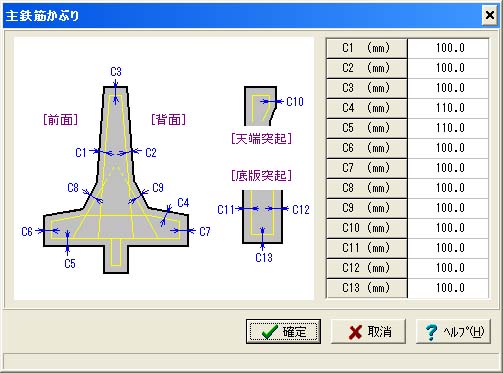Select the C1 value input field

(448, 48)
